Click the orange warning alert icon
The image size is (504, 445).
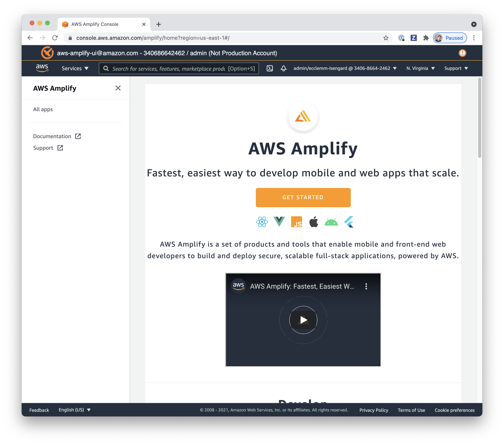click(x=462, y=53)
